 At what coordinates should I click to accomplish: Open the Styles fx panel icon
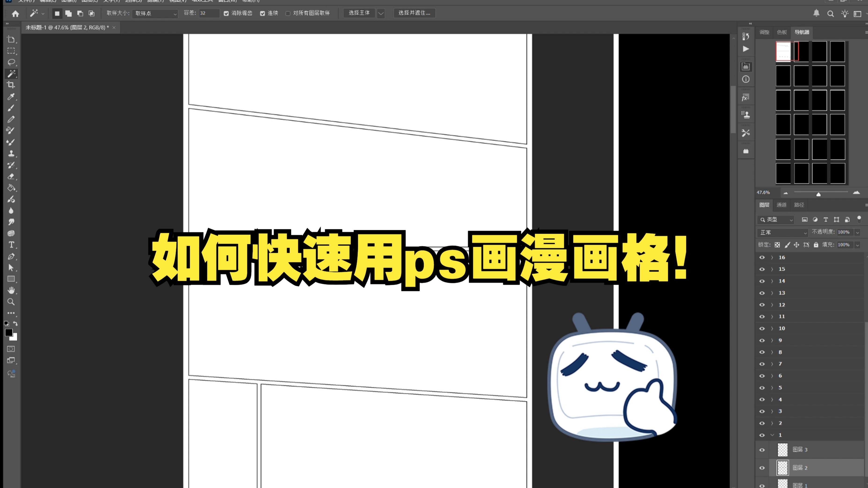tap(746, 98)
